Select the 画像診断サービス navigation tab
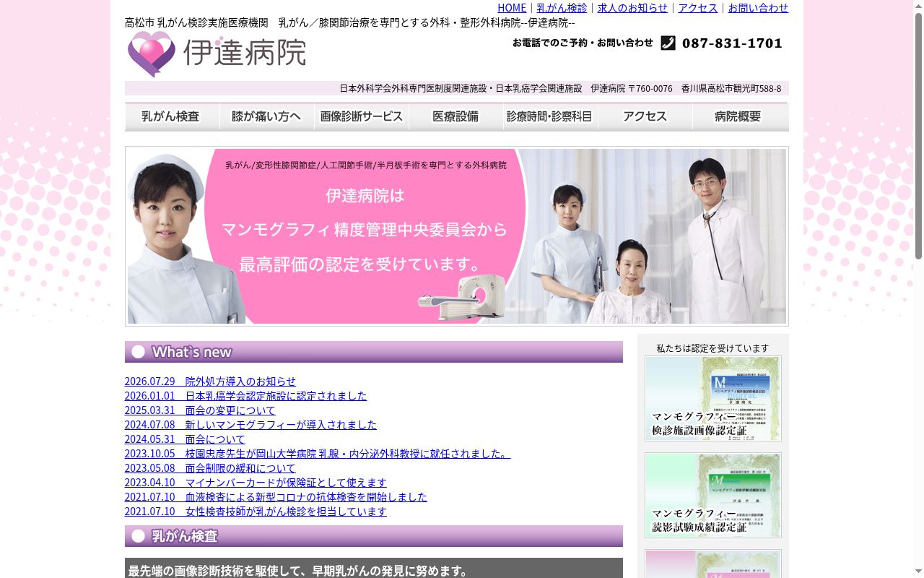Screen dimensions: 924x578 pos(361,117)
